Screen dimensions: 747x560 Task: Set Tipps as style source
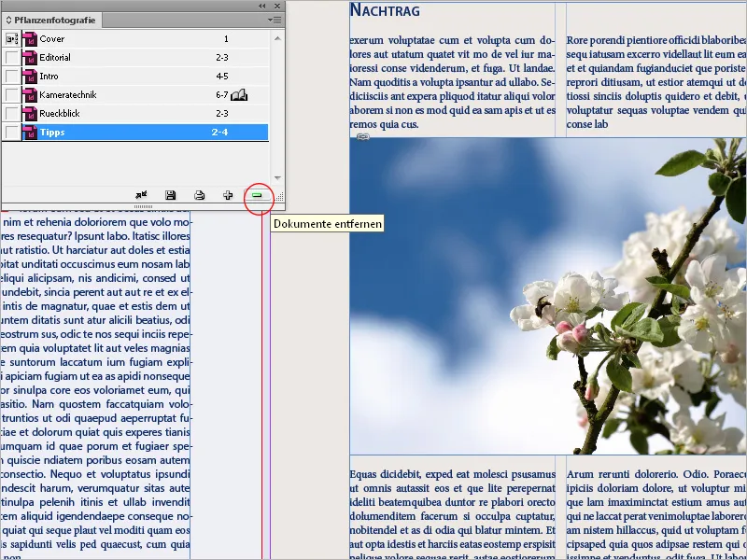(12, 132)
